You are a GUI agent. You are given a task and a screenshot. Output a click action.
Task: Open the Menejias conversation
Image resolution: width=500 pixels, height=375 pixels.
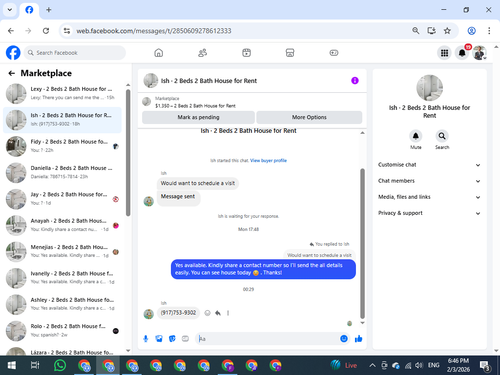pyautogui.click(x=62, y=252)
